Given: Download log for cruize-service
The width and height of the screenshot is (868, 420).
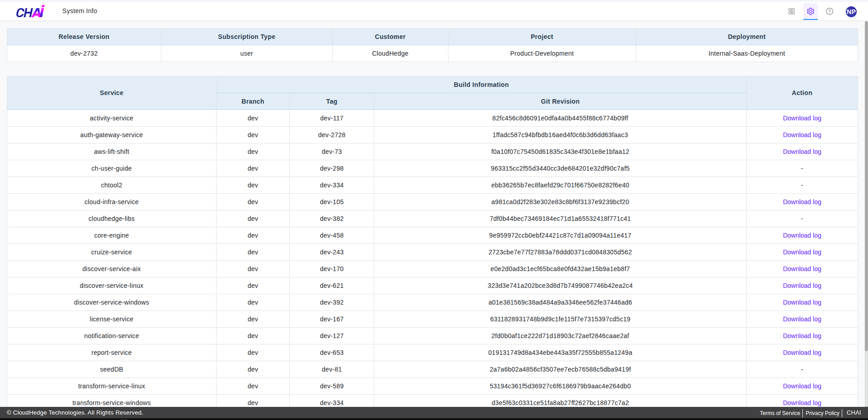Looking at the screenshot, I should coord(802,252).
